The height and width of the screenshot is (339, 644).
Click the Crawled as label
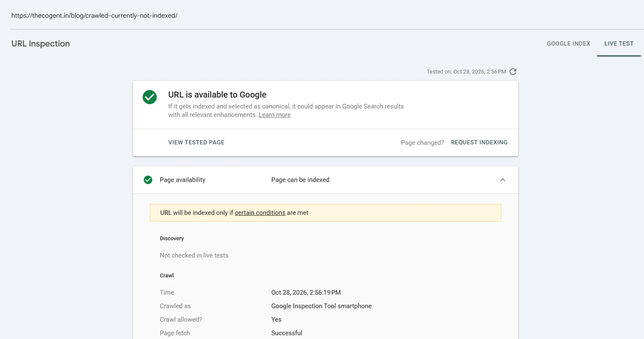(x=175, y=306)
